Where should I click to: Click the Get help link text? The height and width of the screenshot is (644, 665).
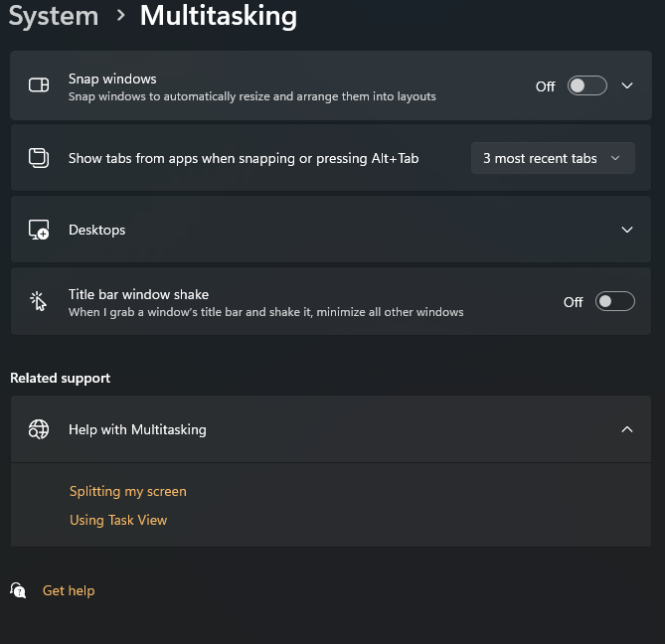click(69, 590)
